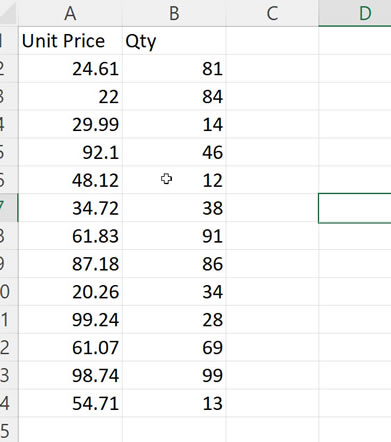
Task: Click the cell containing 48.12
Action: [x=70, y=180]
